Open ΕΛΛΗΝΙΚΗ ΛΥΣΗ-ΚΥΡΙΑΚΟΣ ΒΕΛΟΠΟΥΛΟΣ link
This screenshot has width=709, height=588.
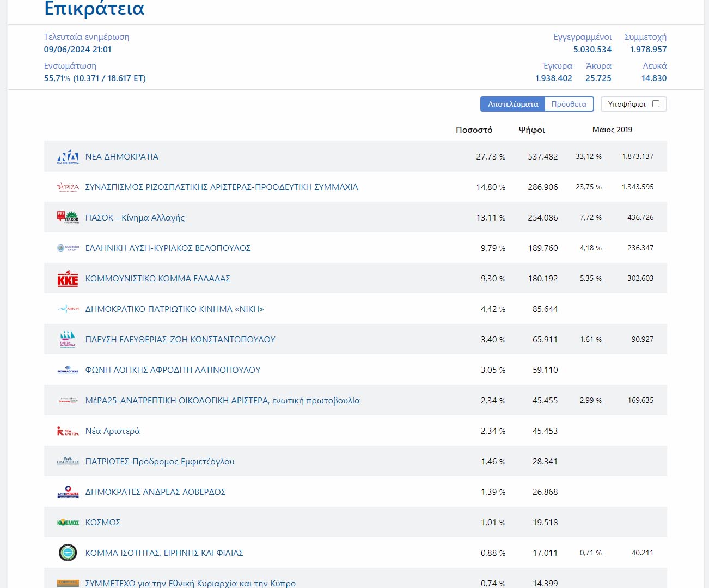(x=168, y=248)
